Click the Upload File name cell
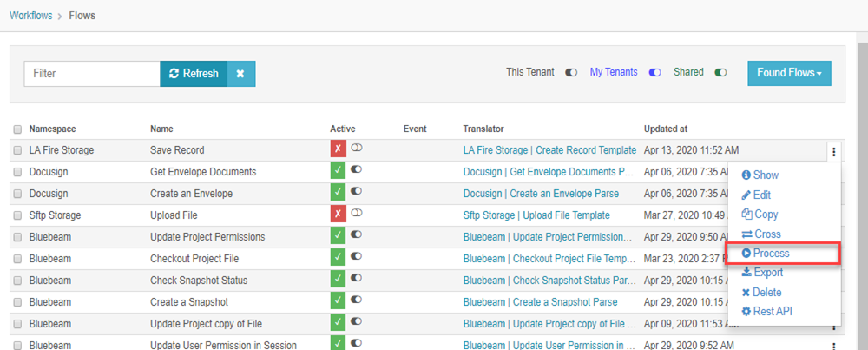The width and height of the screenshot is (868, 350). pyautogui.click(x=174, y=215)
